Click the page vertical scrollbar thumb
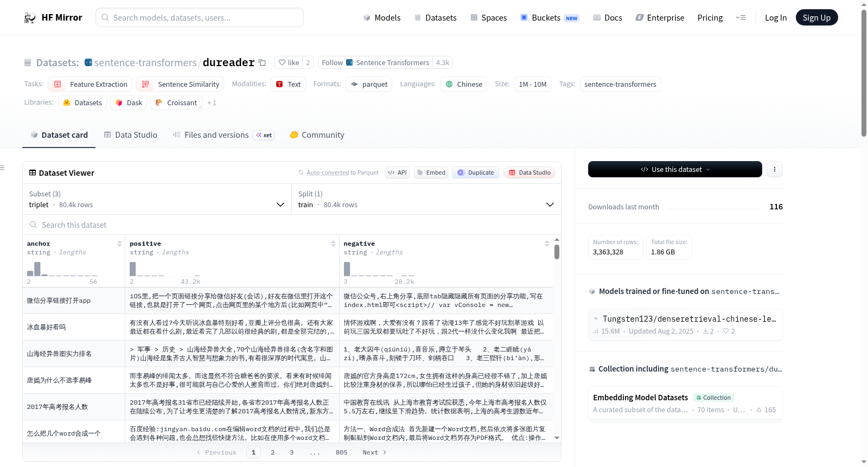868x467 pixels. 864,73
